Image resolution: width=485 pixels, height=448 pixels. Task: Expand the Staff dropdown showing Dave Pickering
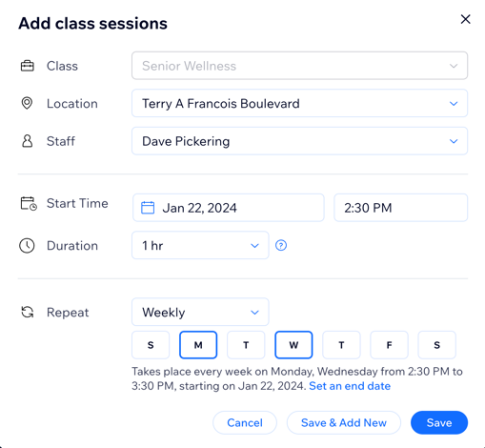tap(299, 141)
